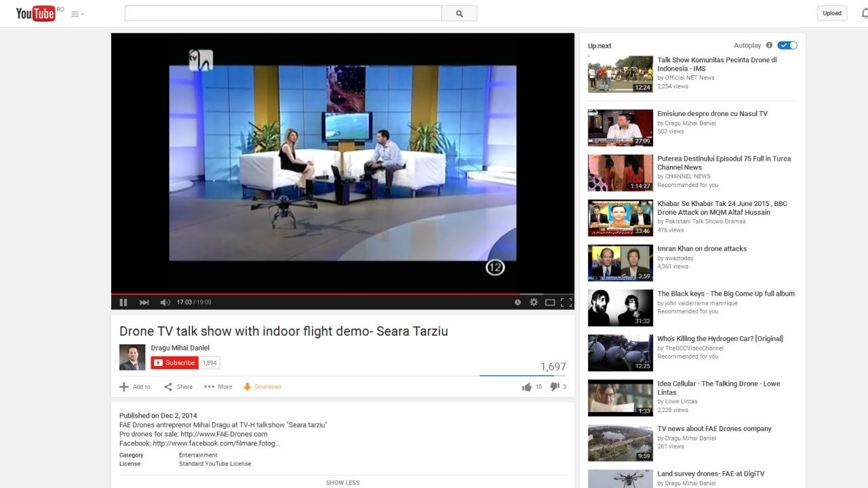This screenshot has width=868, height=488.
Task: Mute the video volume
Action: (x=165, y=302)
